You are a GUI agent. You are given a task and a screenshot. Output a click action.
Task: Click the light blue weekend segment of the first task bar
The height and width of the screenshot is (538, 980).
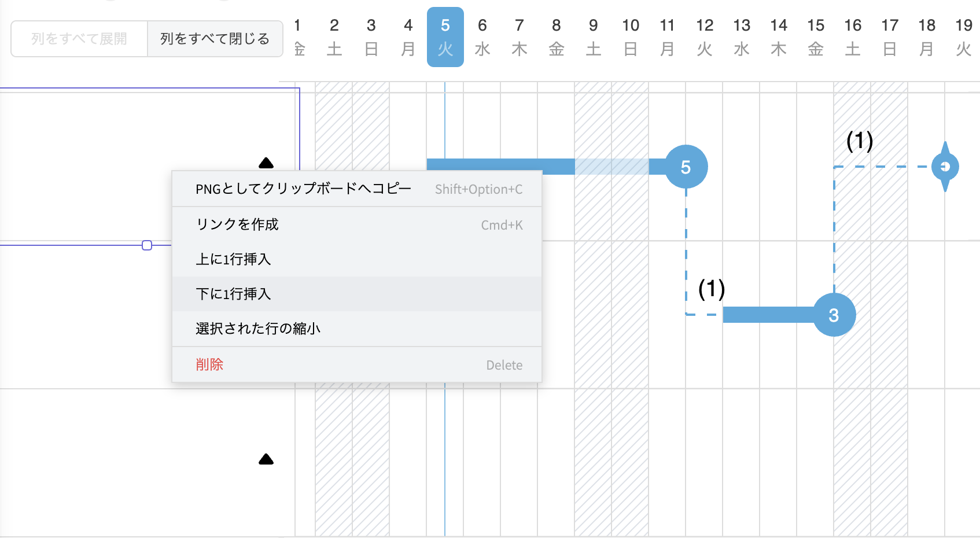click(x=611, y=167)
